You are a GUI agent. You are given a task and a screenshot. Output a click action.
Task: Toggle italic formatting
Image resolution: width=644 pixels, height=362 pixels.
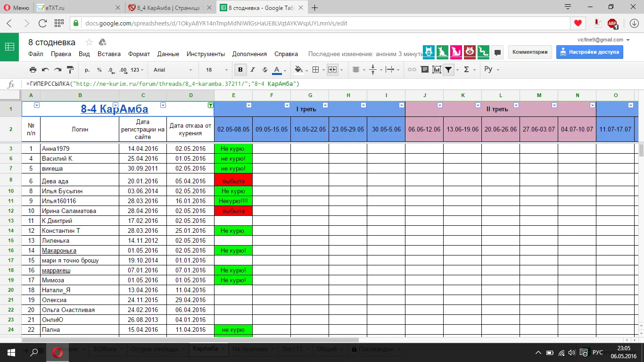coord(253,70)
